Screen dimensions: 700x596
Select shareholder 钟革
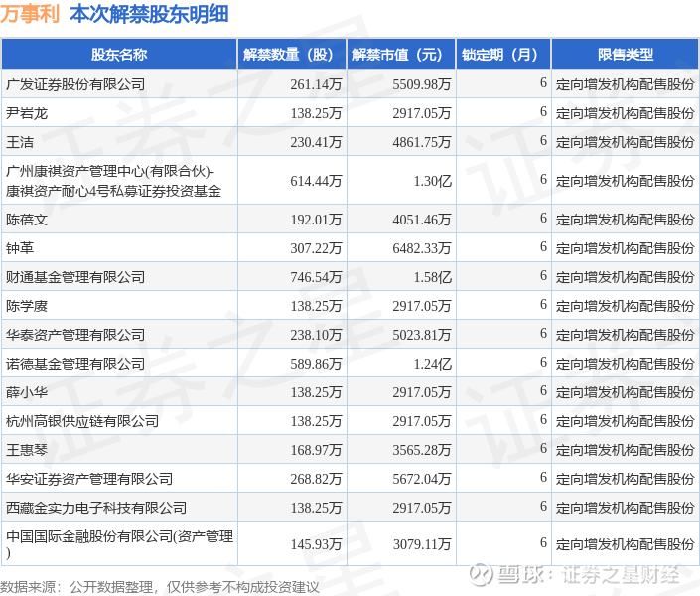point(20,248)
